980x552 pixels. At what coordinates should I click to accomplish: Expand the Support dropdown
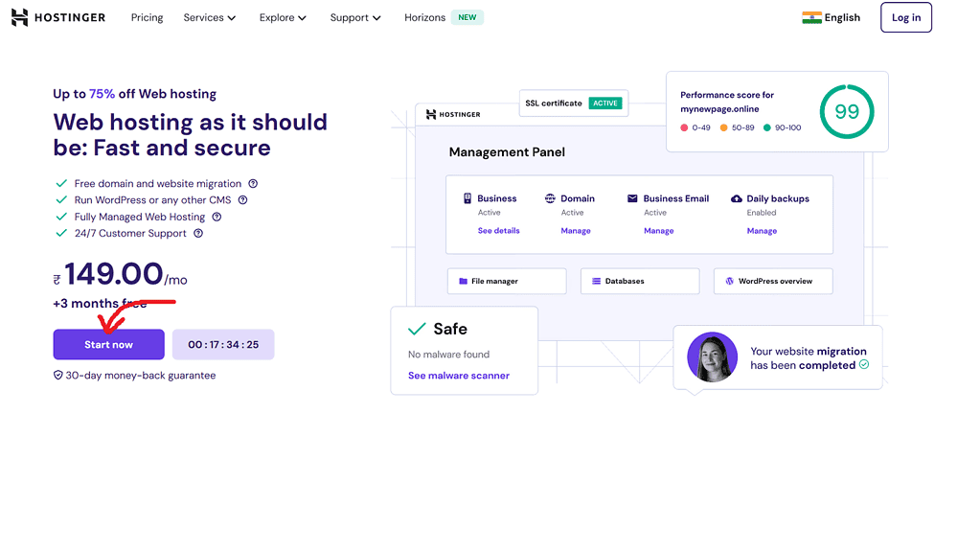pos(355,17)
